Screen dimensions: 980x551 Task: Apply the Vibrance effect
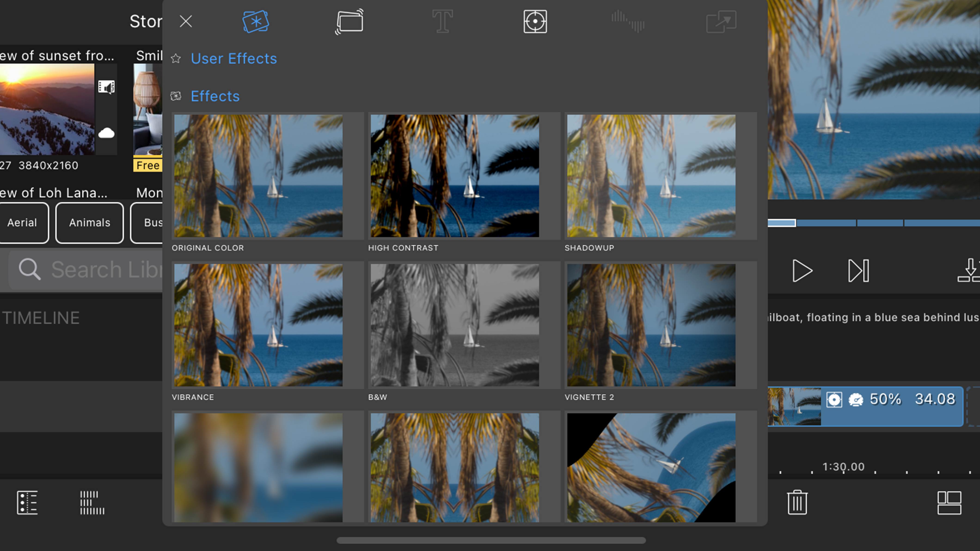[258, 325]
